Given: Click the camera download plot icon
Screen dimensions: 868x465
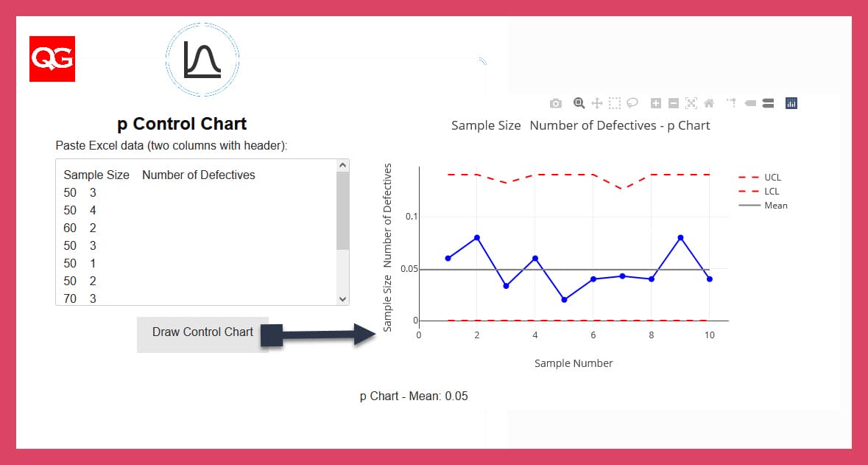Looking at the screenshot, I should click(556, 103).
